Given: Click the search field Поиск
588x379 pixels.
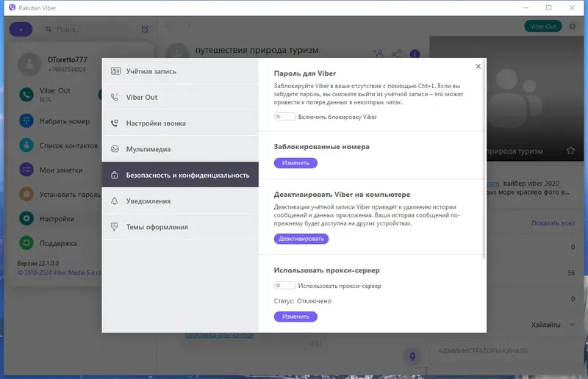Looking at the screenshot, I should pos(90,29).
